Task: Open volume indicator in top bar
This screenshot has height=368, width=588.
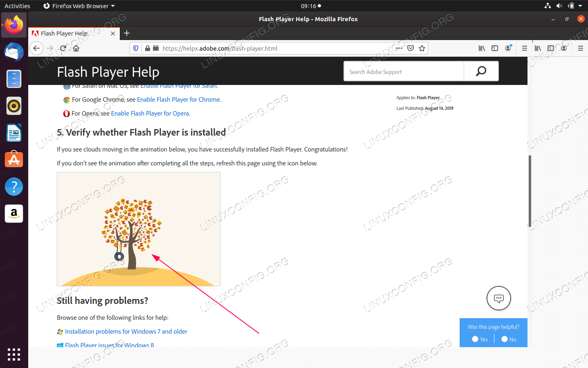Action: pyautogui.click(x=559, y=6)
